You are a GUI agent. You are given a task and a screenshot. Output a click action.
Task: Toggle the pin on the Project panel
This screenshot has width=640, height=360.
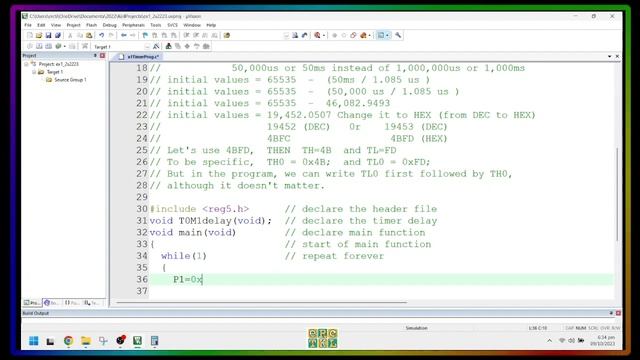(x=96, y=56)
